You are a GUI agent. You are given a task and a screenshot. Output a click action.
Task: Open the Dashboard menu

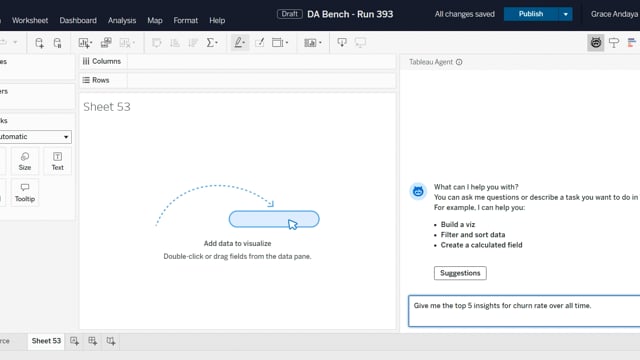click(x=78, y=20)
